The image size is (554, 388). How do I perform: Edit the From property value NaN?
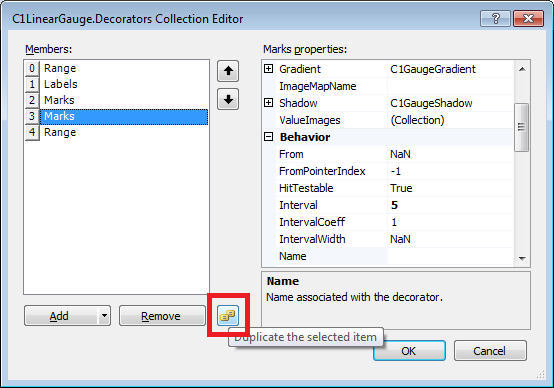pyautogui.click(x=450, y=154)
